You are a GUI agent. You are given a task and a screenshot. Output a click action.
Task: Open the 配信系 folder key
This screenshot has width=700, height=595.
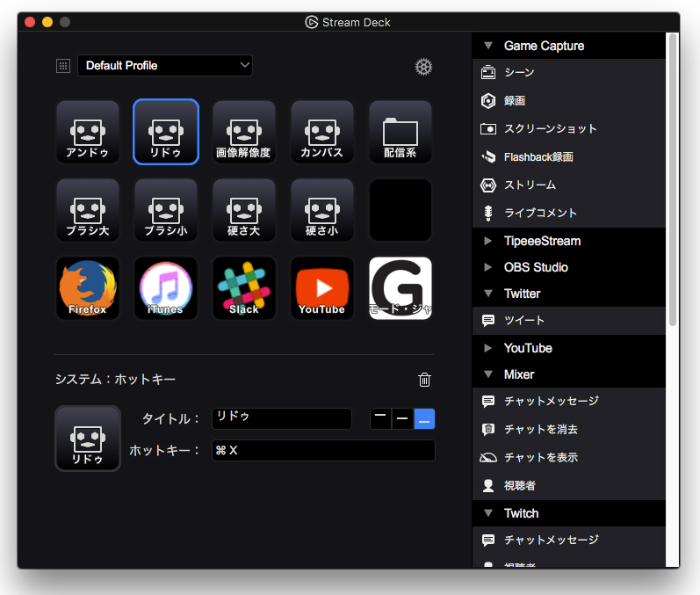[400, 132]
